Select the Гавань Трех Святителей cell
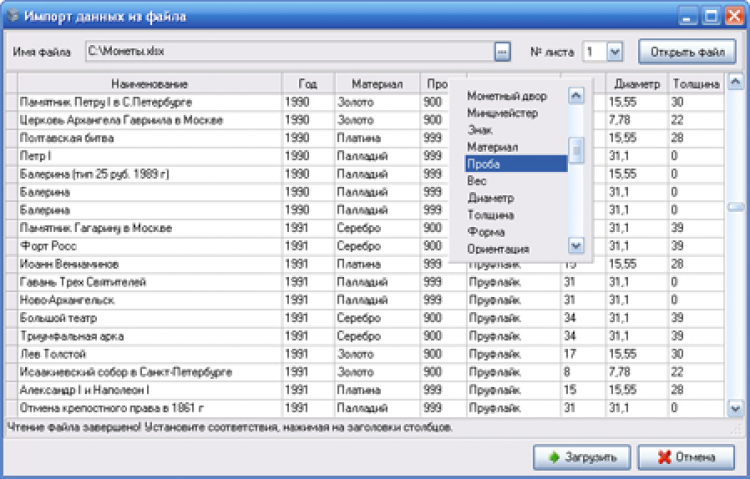Viewport: 750px width, 479px height. (150, 282)
